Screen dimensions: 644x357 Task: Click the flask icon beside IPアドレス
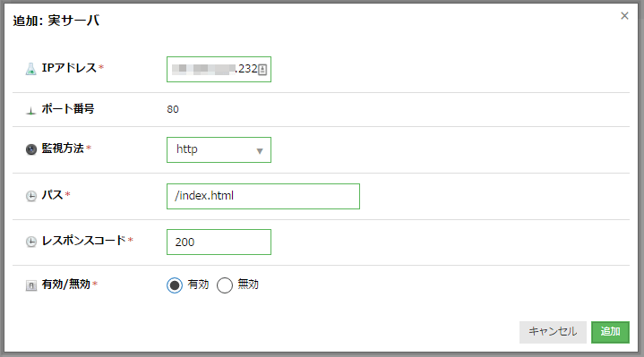[30, 69]
